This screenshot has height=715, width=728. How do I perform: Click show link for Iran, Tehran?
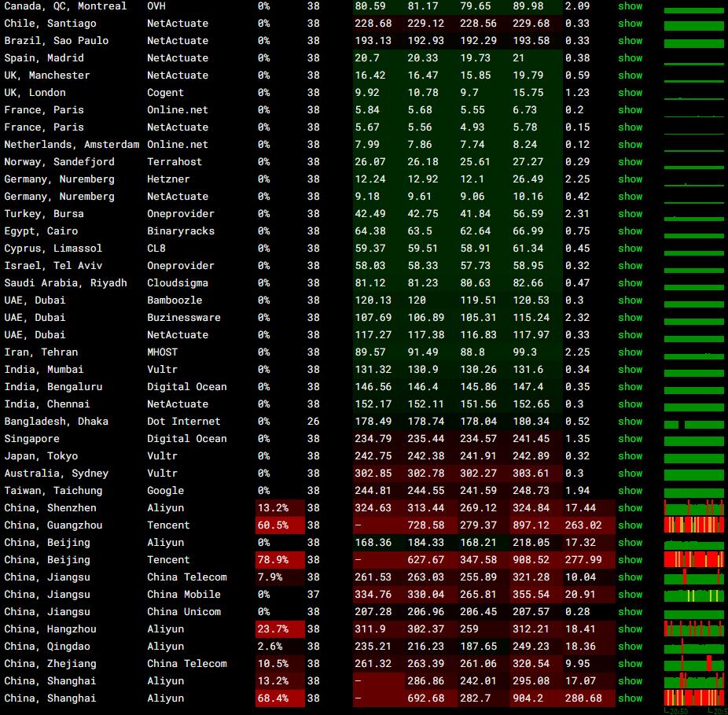(x=630, y=352)
